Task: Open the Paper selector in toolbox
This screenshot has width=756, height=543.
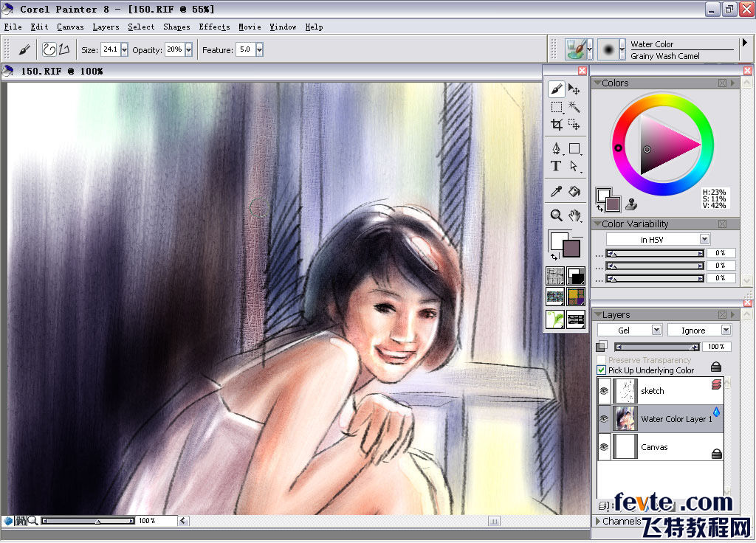Action: (555, 277)
